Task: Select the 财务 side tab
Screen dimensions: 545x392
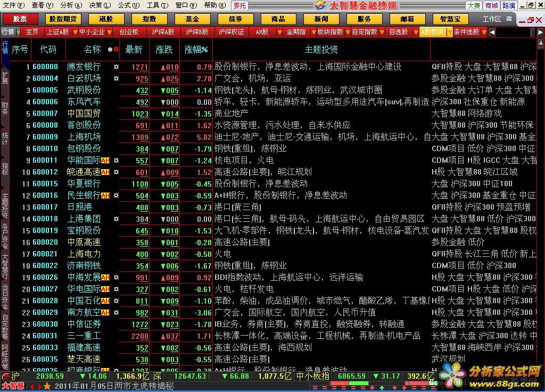Action: pyautogui.click(x=5, y=108)
